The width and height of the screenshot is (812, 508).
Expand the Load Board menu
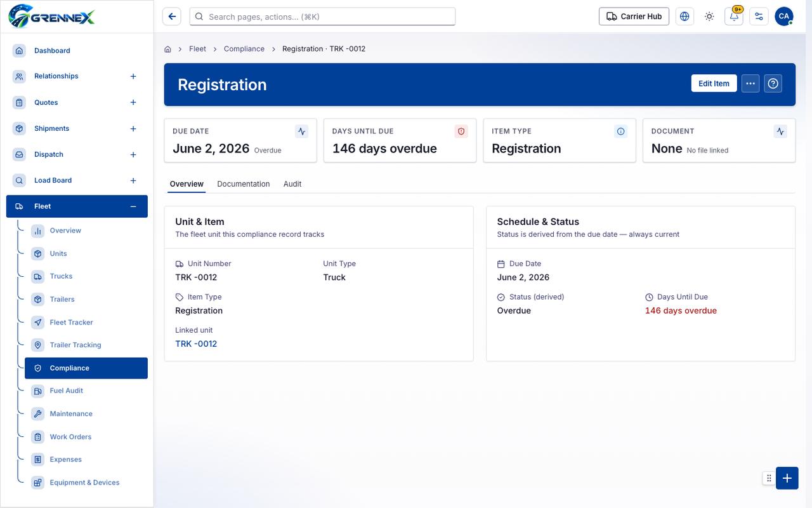click(x=133, y=180)
